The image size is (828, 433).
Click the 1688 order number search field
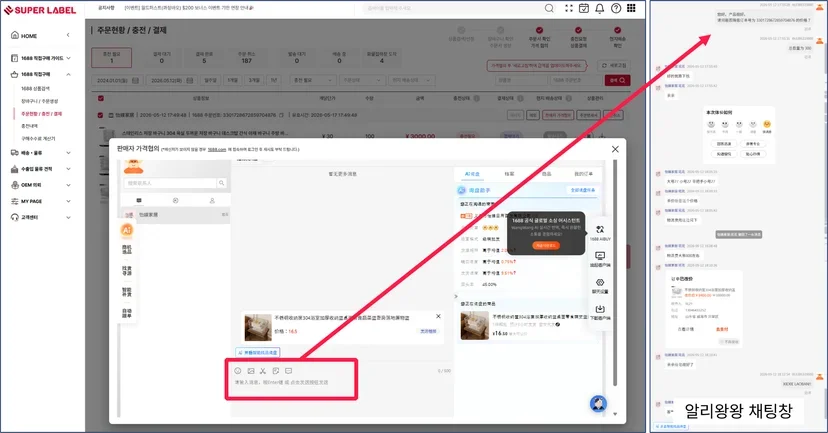coord(575,80)
